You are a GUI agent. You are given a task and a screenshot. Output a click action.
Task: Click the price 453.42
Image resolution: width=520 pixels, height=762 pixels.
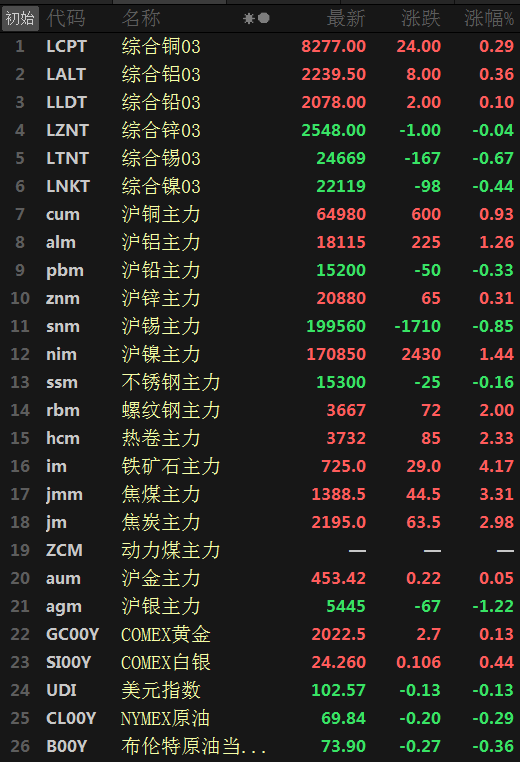[x=339, y=578]
